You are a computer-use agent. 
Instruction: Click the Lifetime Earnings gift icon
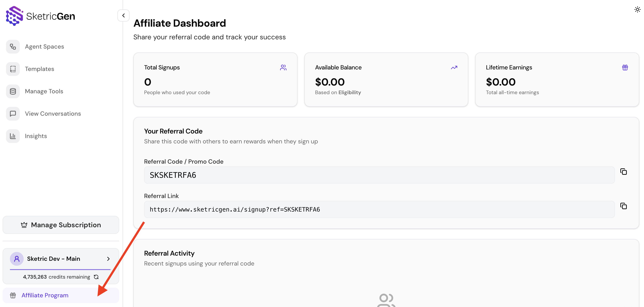point(625,67)
